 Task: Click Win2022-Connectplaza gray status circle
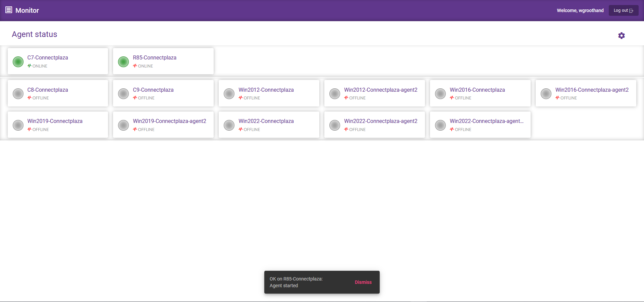(x=229, y=125)
